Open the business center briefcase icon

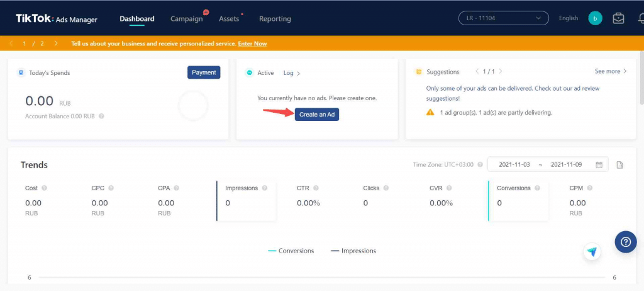618,18
